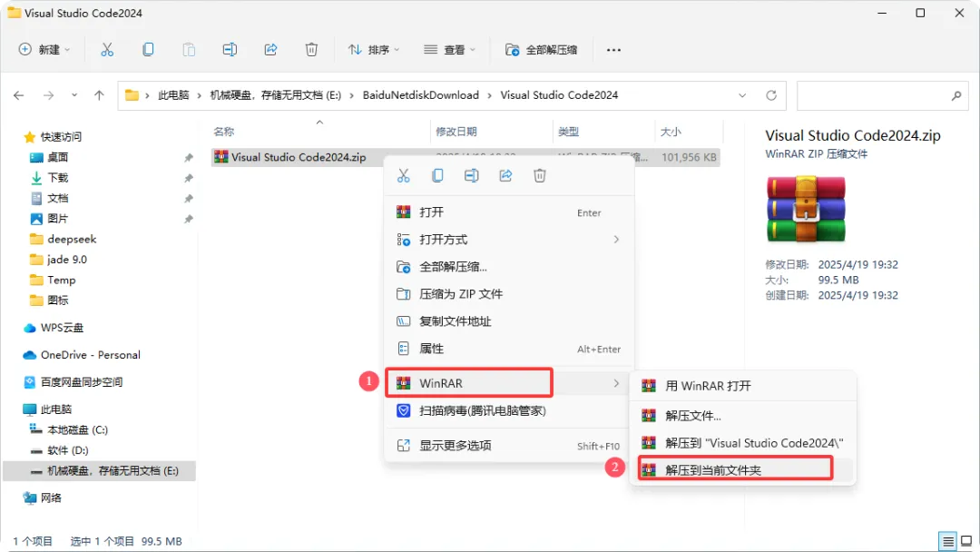Expand the address bar history dropdown
Image resolution: width=980 pixels, height=552 pixels.
point(742,95)
